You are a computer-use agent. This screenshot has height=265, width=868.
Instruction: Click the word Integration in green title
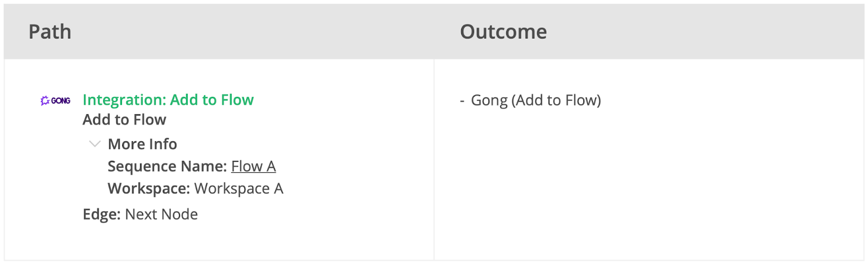tap(123, 100)
